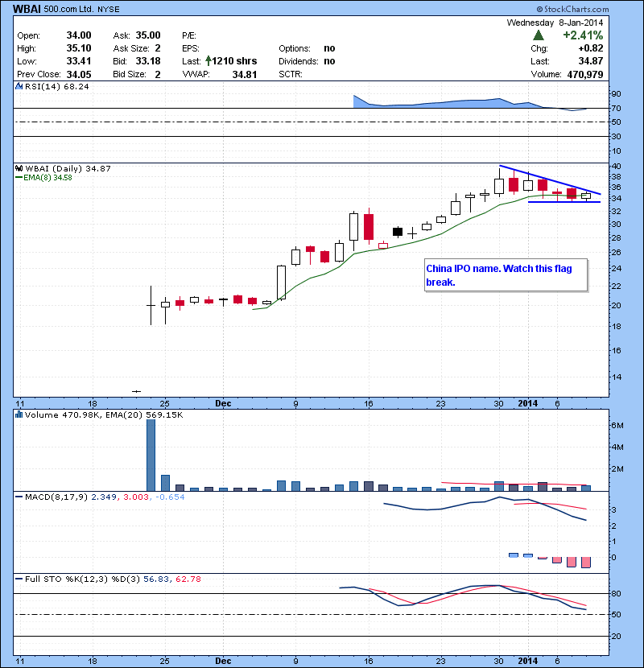Click the Dec label under the price chart

pos(223,403)
